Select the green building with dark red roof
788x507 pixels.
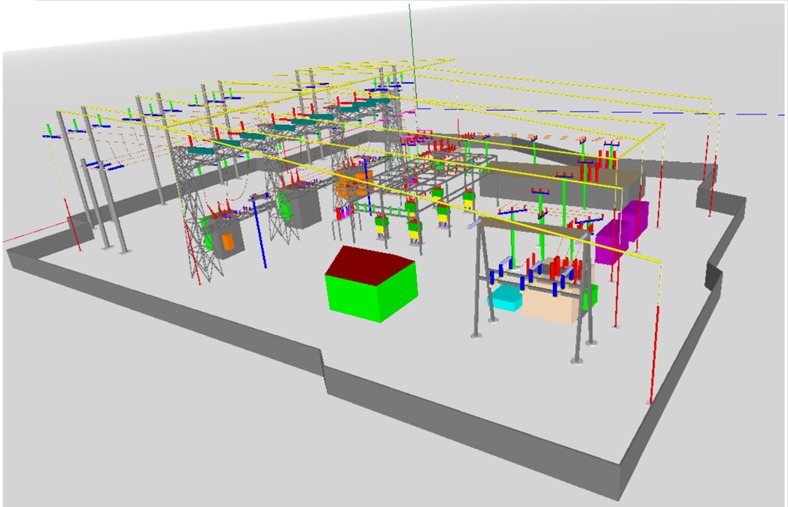point(371,283)
